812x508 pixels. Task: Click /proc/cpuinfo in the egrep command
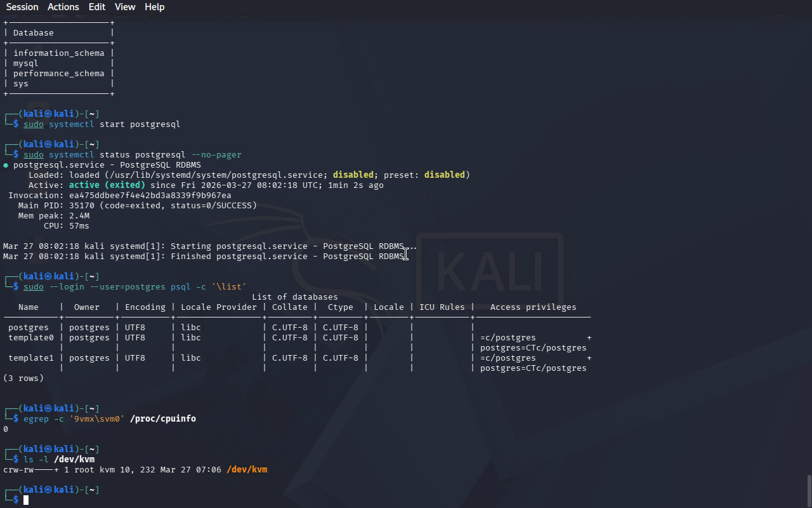tap(163, 419)
